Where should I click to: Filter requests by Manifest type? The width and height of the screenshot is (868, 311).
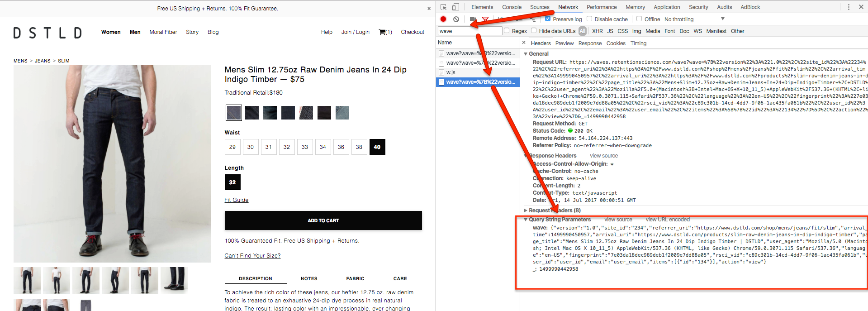pyautogui.click(x=716, y=31)
